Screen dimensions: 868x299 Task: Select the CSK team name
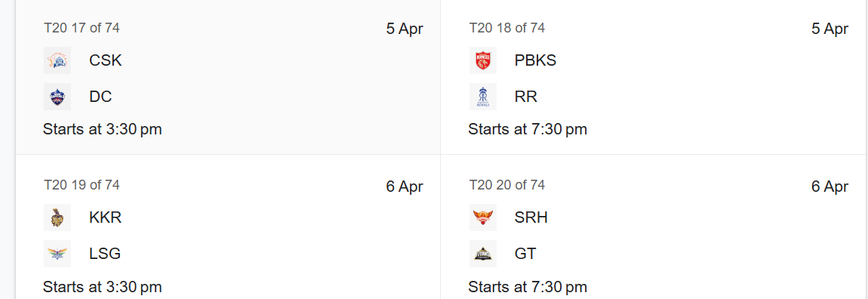(x=105, y=60)
